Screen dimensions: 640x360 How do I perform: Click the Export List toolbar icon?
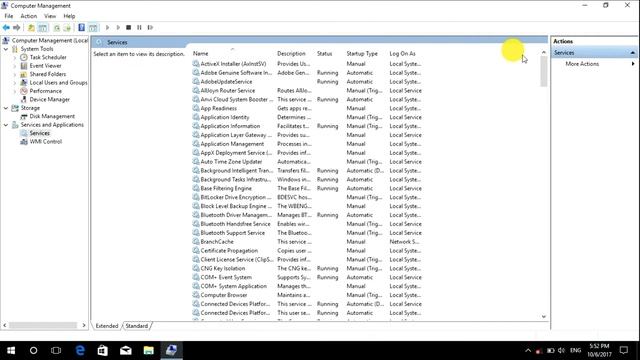67,28
